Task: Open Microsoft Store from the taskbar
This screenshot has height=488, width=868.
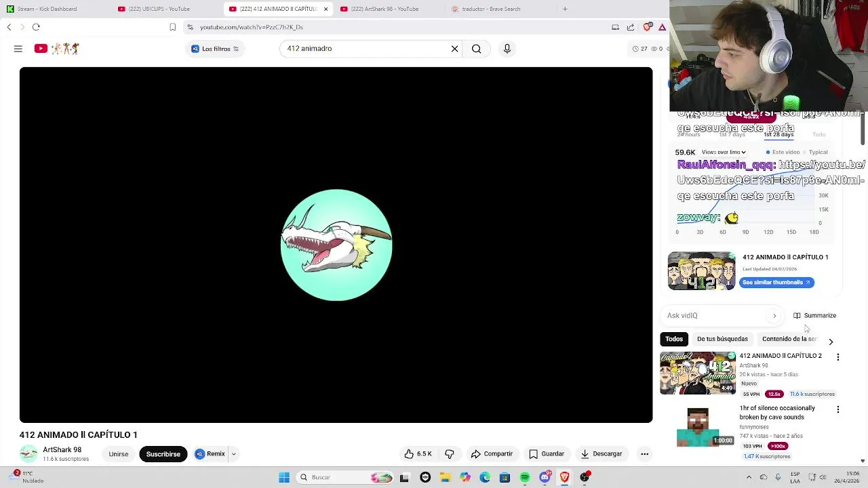Action: coord(505,477)
